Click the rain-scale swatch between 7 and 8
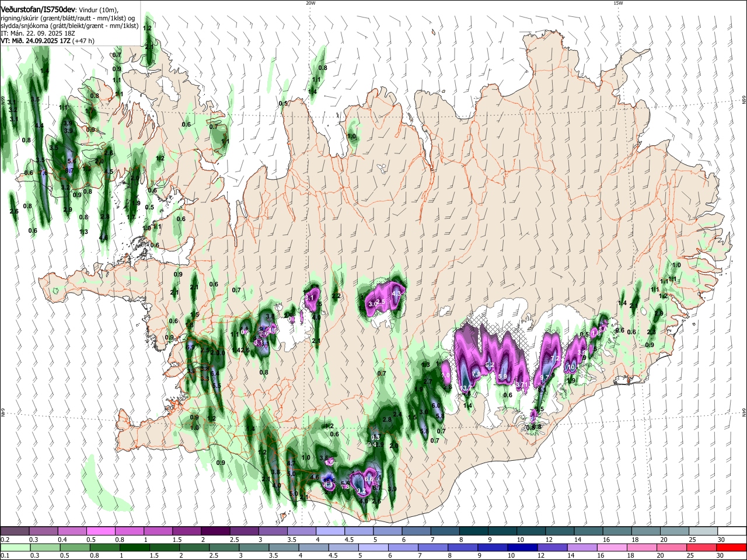The width and height of the screenshot is (747, 560). (x=434, y=548)
